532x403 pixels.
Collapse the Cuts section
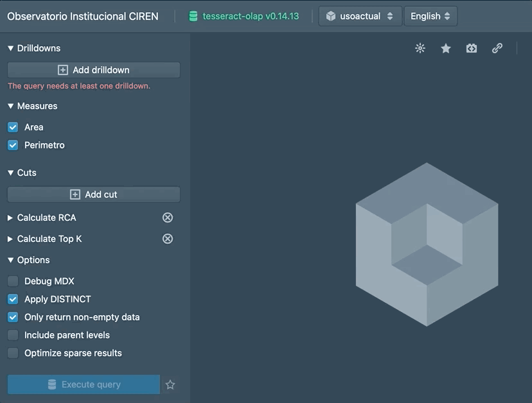(22, 173)
